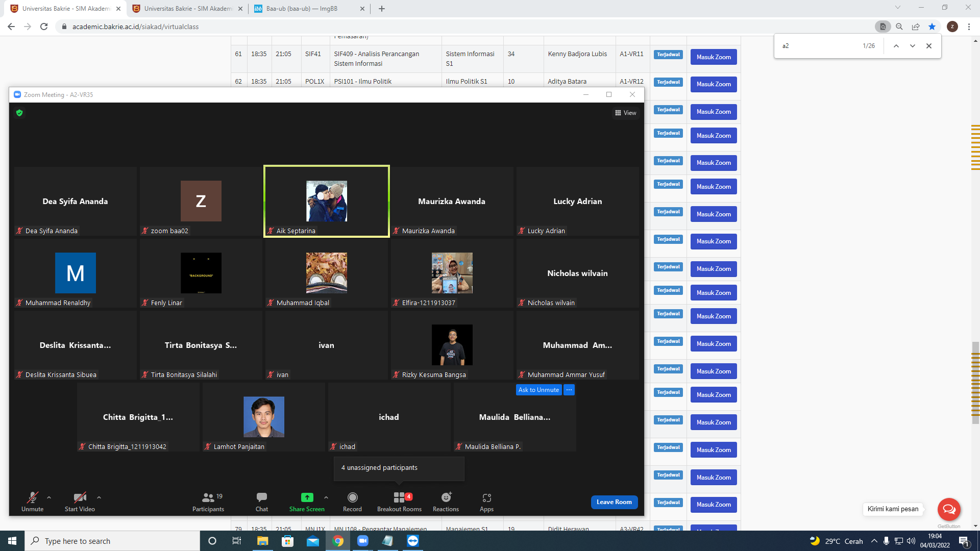
Task: Go back in the browser
Action: click(x=11, y=27)
